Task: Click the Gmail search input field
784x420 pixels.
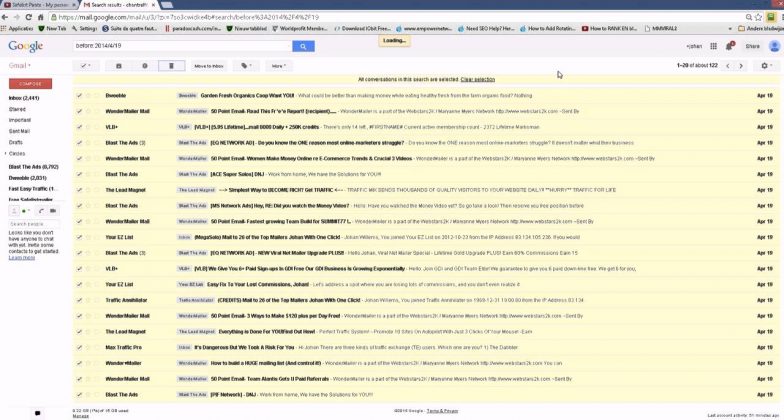Action: 182,46
